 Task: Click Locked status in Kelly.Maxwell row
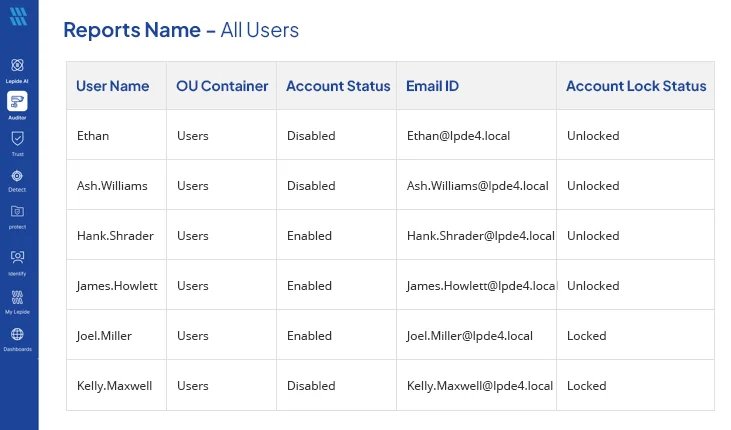coord(586,386)
